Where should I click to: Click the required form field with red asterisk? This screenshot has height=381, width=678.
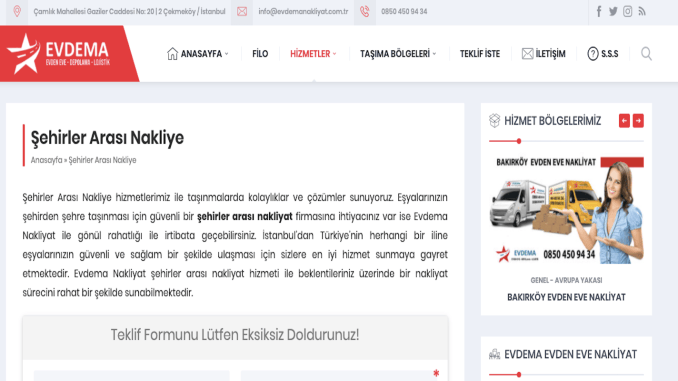pyautogui.click(x=339, y=375)
